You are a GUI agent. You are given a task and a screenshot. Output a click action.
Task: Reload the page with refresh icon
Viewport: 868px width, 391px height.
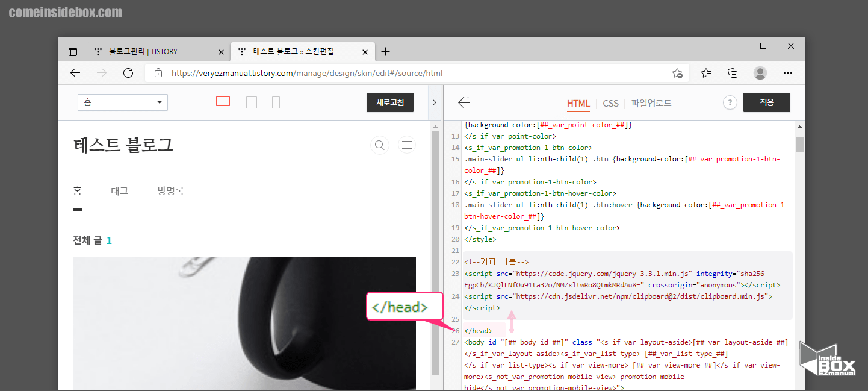pos(128,73)
